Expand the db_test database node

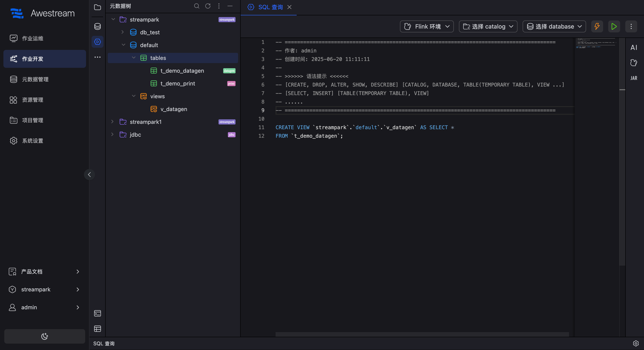click(122, 32)
